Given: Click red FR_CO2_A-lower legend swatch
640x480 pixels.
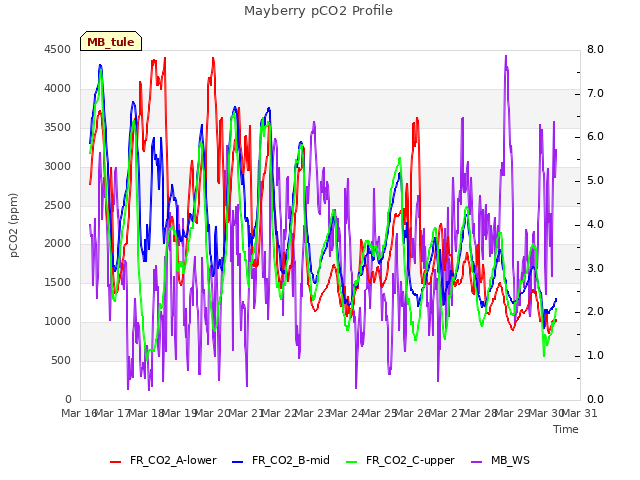Looking at the screenshot, I should click(x=116, y=462).
